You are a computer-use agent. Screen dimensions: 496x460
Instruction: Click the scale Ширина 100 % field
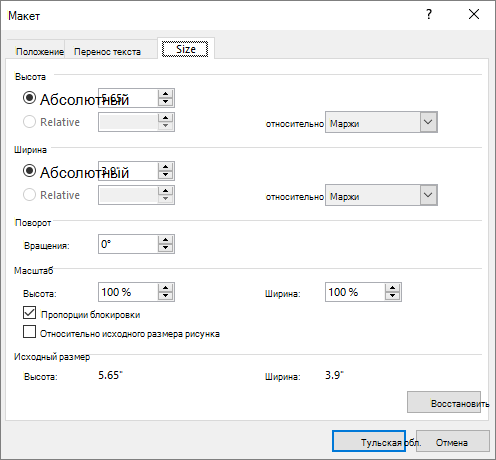355,292
